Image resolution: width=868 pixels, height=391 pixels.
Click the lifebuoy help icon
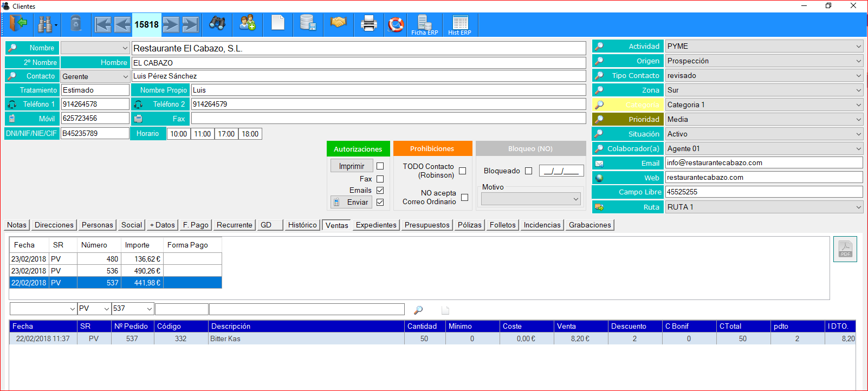(396, 24)
